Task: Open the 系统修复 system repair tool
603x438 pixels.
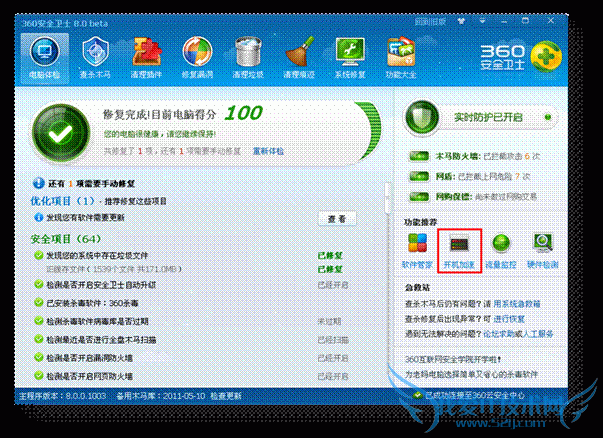Action: click(350, 58)
